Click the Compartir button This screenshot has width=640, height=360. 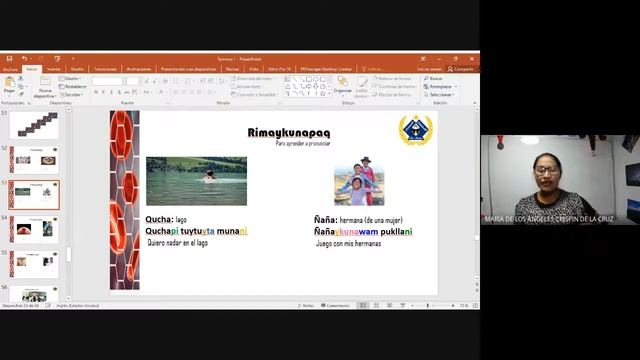coord(460,69)
